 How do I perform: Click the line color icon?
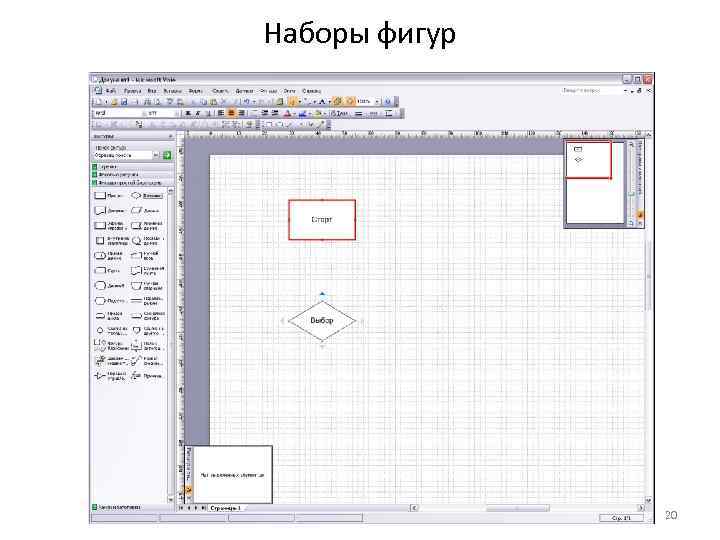pyautogui.click(x=302, y=113)
